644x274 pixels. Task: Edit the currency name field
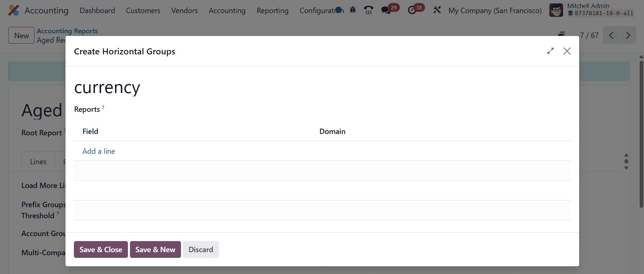322,87
